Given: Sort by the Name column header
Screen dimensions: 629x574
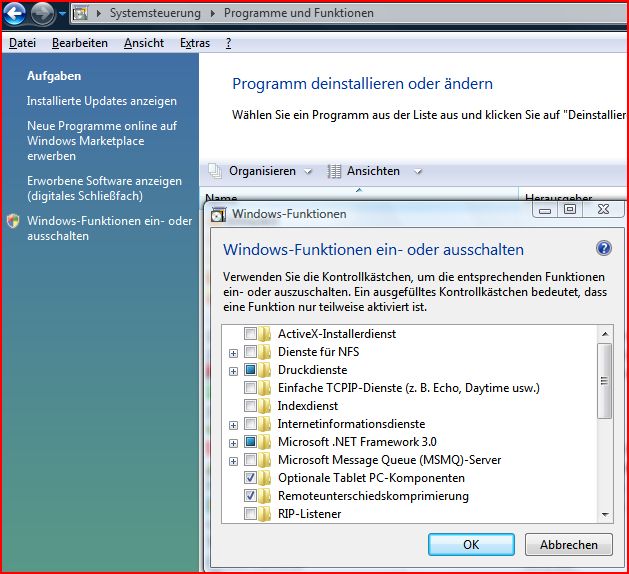Looking at the screenshot, I should point(359,195).
